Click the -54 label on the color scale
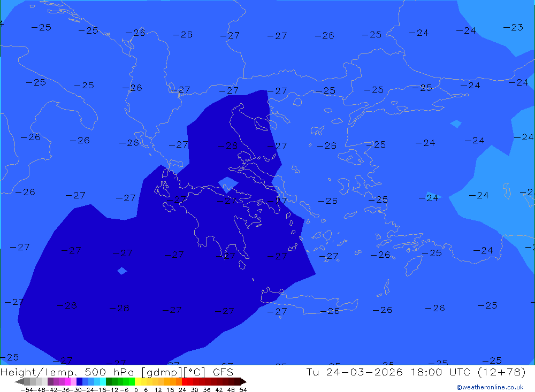 click(27, 390)
